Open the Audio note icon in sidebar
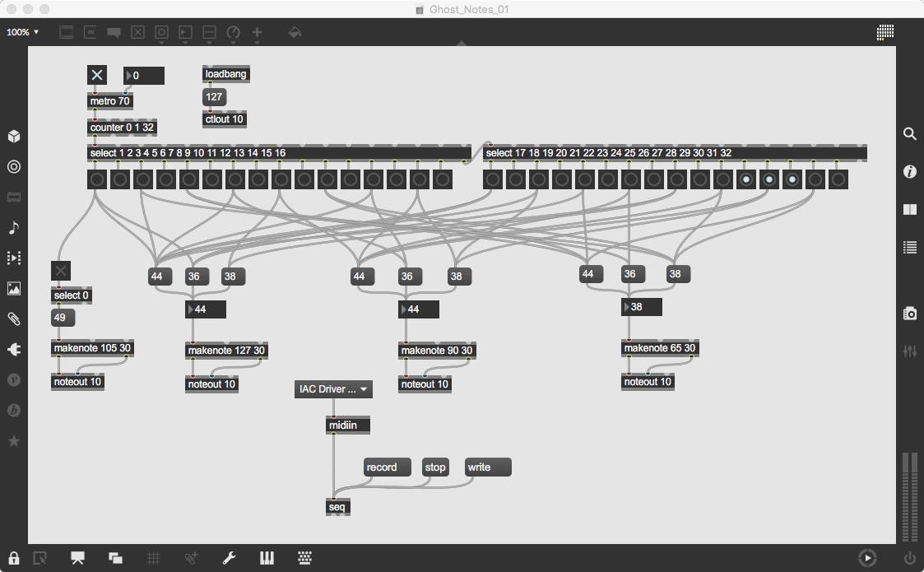 coord(14,228)
